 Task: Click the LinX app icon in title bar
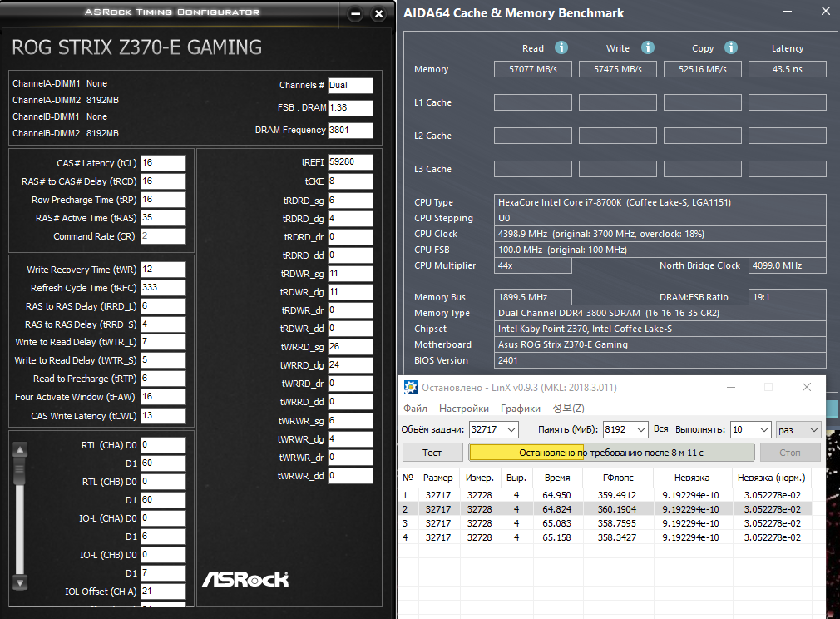[410, 387]
